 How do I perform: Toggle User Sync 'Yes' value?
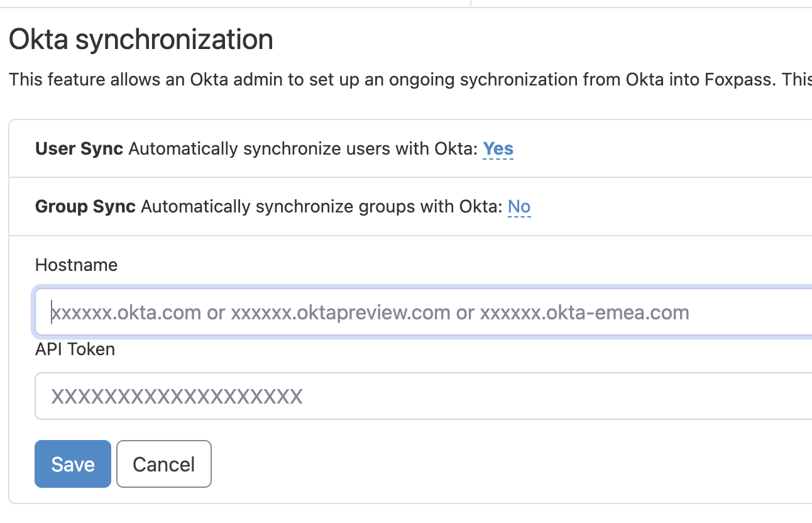point(498,149)
